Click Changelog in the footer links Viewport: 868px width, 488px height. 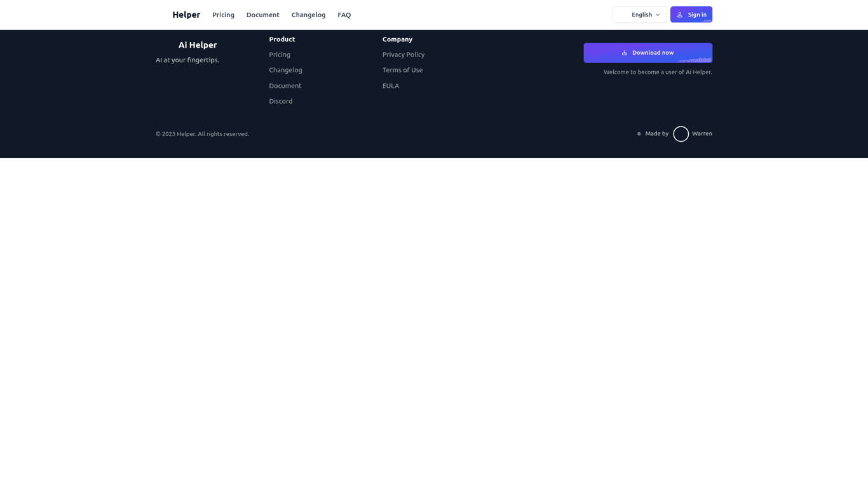coord(285,70)
